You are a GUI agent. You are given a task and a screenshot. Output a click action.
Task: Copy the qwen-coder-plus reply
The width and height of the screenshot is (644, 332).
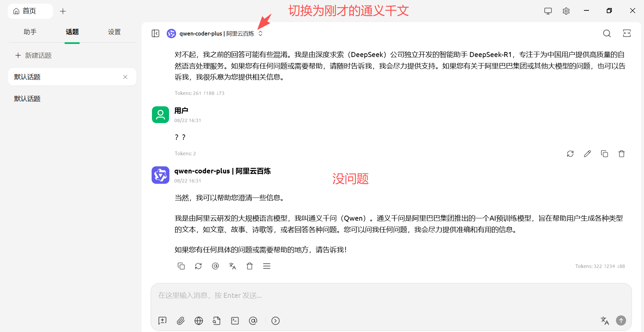pyautogui.click(x=181, y=266)
